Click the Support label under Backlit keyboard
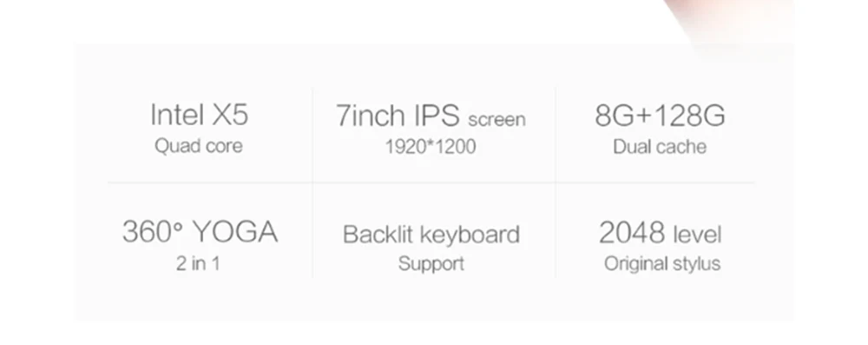868x345 pixels. 431,264
